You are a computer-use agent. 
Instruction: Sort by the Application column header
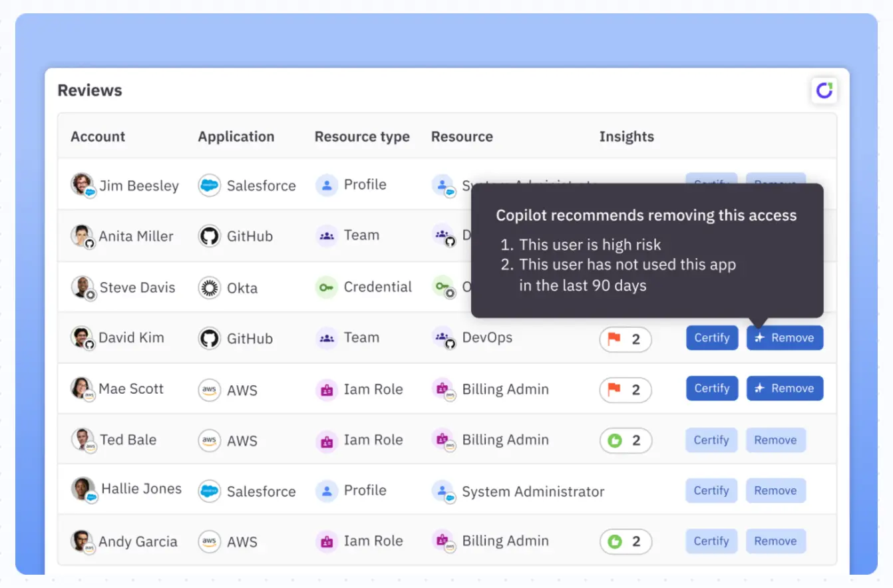coord(236,136)
